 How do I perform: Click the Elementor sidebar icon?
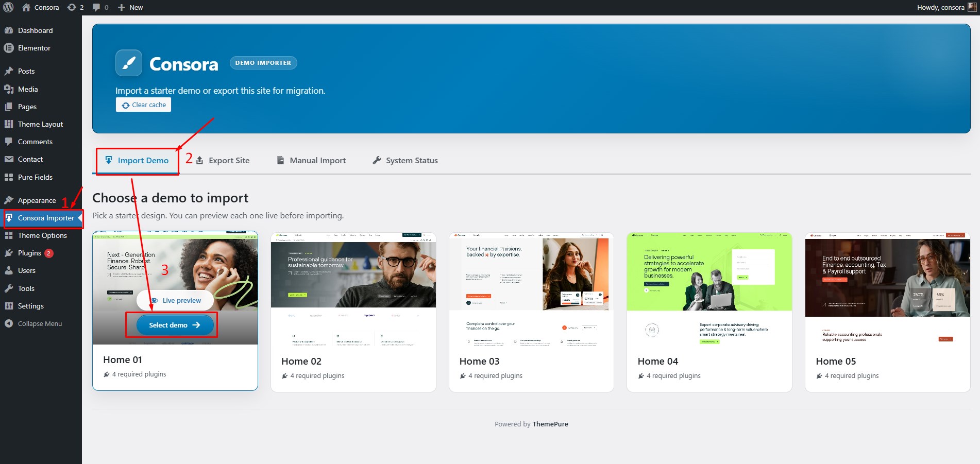9,48
